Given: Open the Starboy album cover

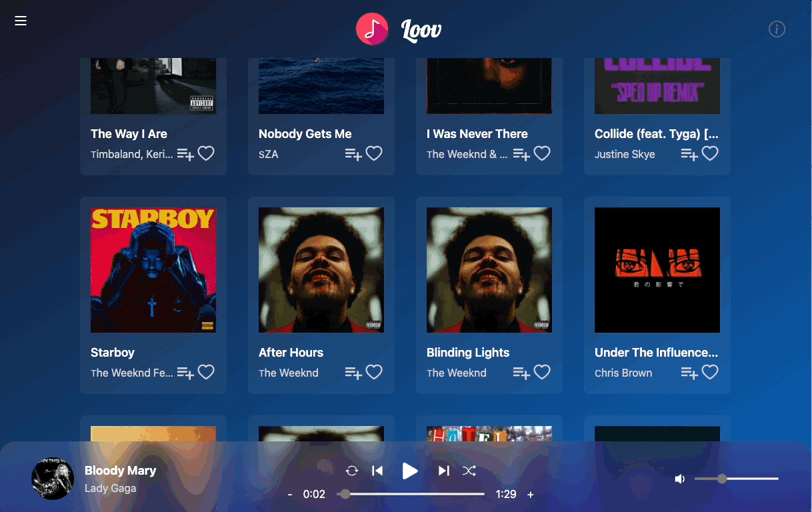Looking at the screenshot, I should click(153, 270).
